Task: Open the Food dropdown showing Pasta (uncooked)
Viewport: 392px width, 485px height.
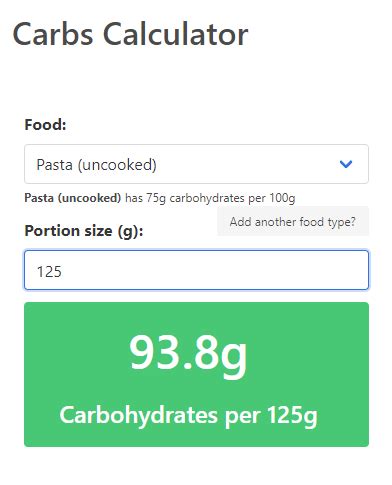Action: [x=196, y=164]
